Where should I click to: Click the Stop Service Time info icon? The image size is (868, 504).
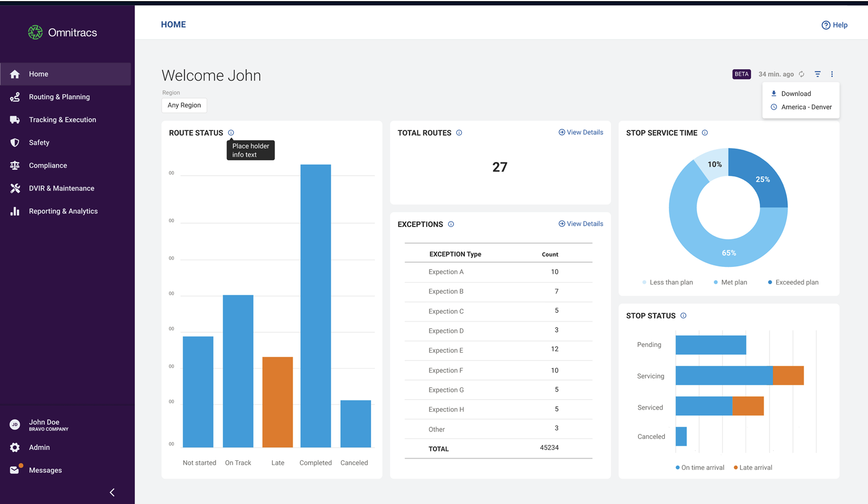705,133
